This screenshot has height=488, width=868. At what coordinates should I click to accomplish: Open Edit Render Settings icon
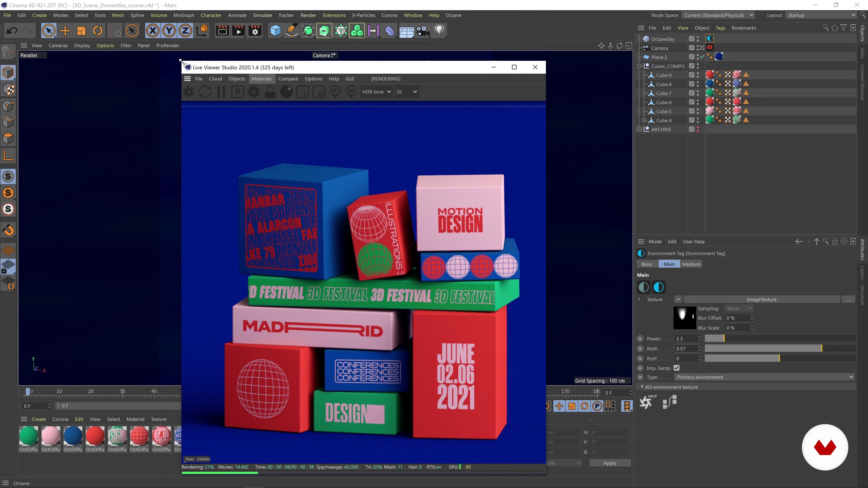255,31
